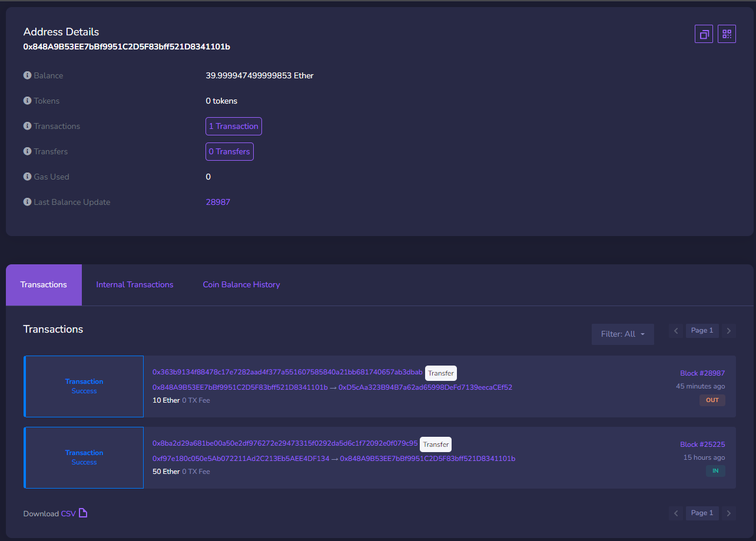The width and height of the screenshot is (756, 541).
Task: Open Block #25225 link
Action: pos(702,444)
